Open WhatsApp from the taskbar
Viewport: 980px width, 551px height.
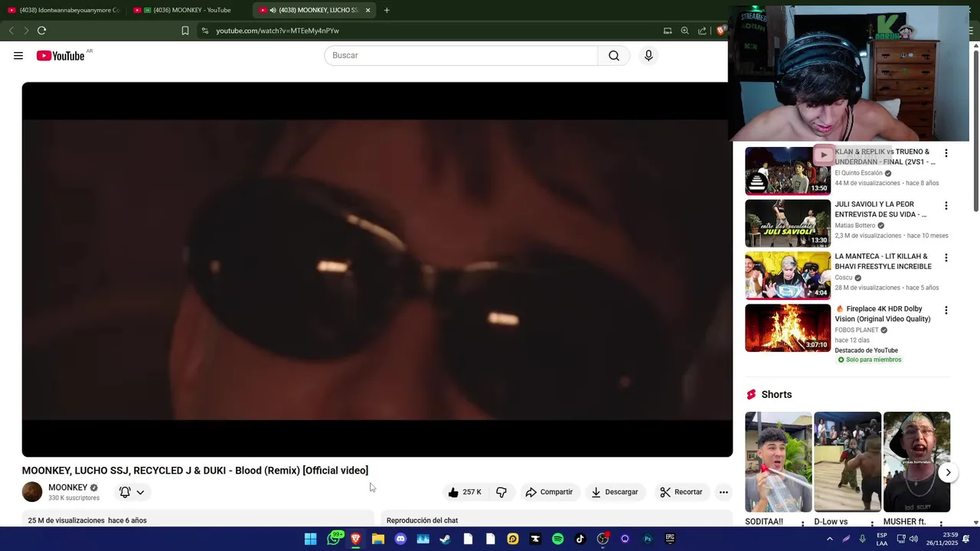pyautogui.click(x=334, y=539)
